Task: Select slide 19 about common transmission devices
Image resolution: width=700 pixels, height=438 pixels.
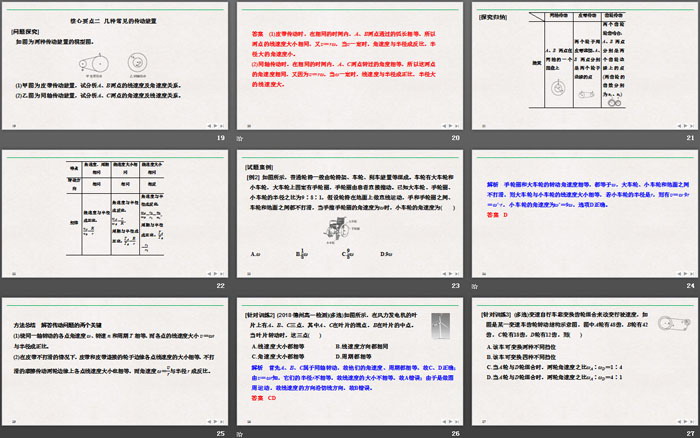Action: pos(115,65)
